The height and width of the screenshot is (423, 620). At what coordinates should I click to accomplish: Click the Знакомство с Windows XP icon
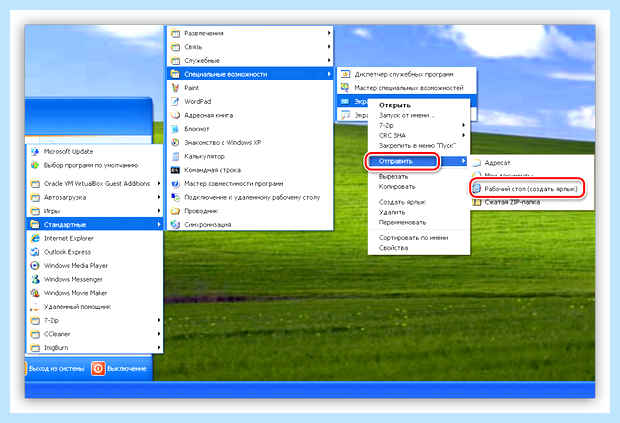pyautogui.click(x=175, y=142)
